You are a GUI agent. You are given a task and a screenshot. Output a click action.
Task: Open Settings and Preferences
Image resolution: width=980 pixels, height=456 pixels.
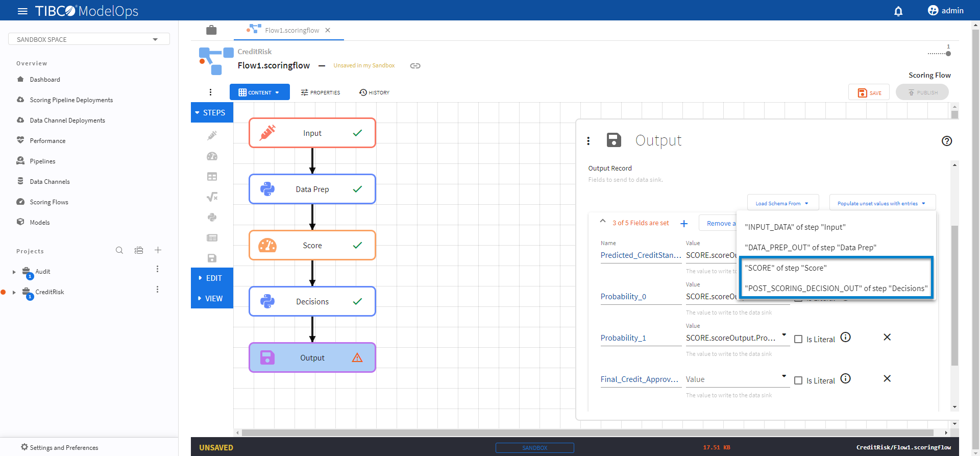coord(60,447)
